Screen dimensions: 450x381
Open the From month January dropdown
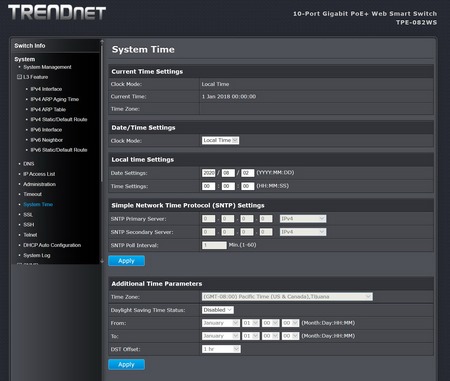(x=221, y=323)
